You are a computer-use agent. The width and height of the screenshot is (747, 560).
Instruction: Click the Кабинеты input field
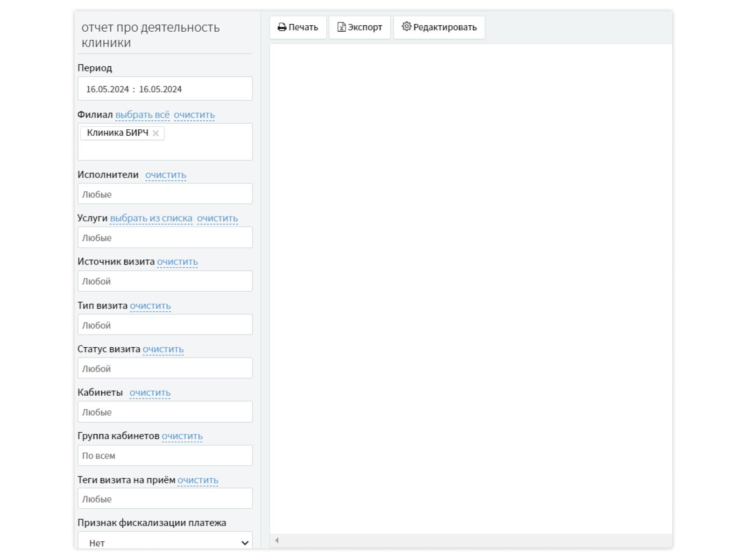point(165,412)
